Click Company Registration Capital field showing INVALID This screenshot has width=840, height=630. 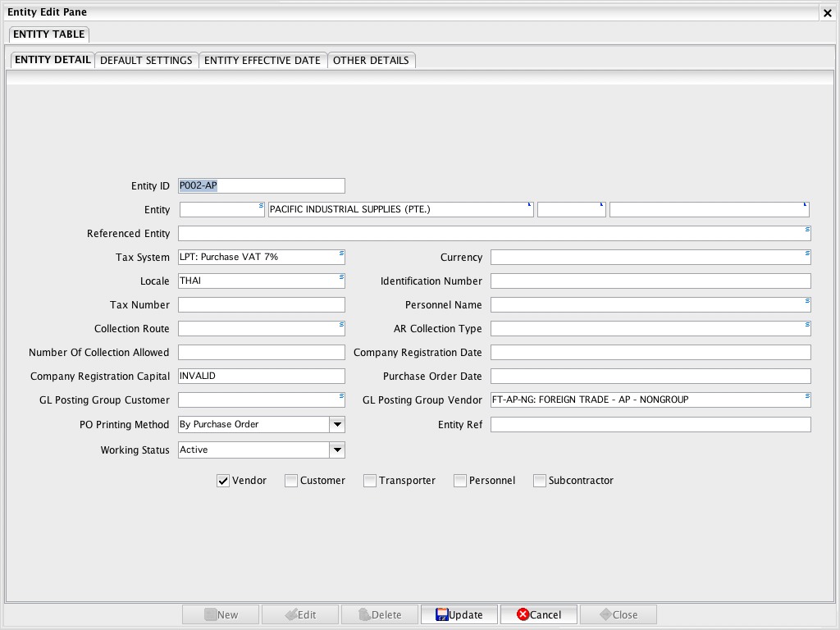tap(262, 376)
